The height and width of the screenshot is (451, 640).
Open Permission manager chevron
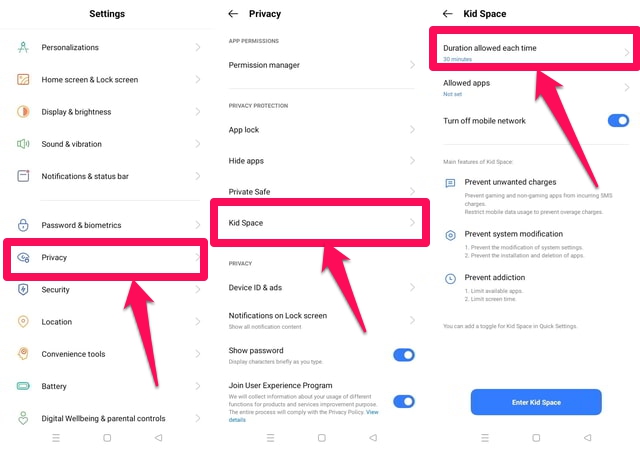(x=413, y=65)
